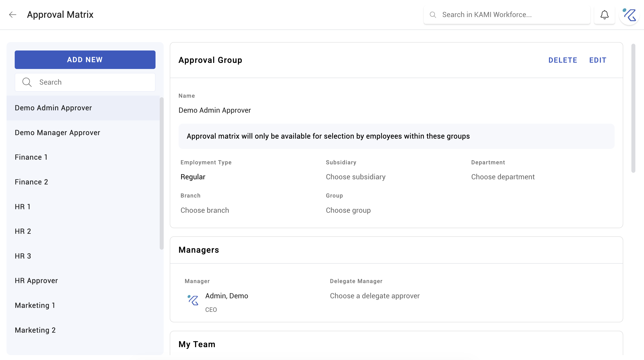This screenshot has width=644, height=360.
Task: Click the magnifier icon in global search
Action: [433, 15]
